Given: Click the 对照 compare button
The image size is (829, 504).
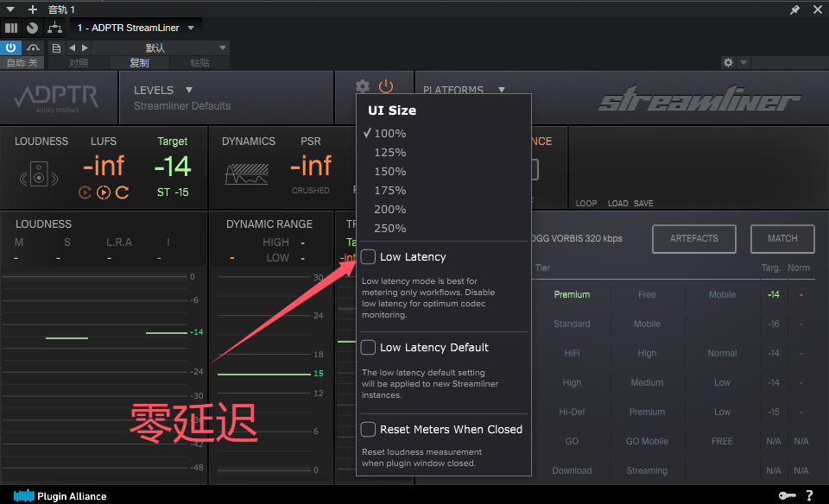Looking at the screenshot, I should tap(79, 63).
